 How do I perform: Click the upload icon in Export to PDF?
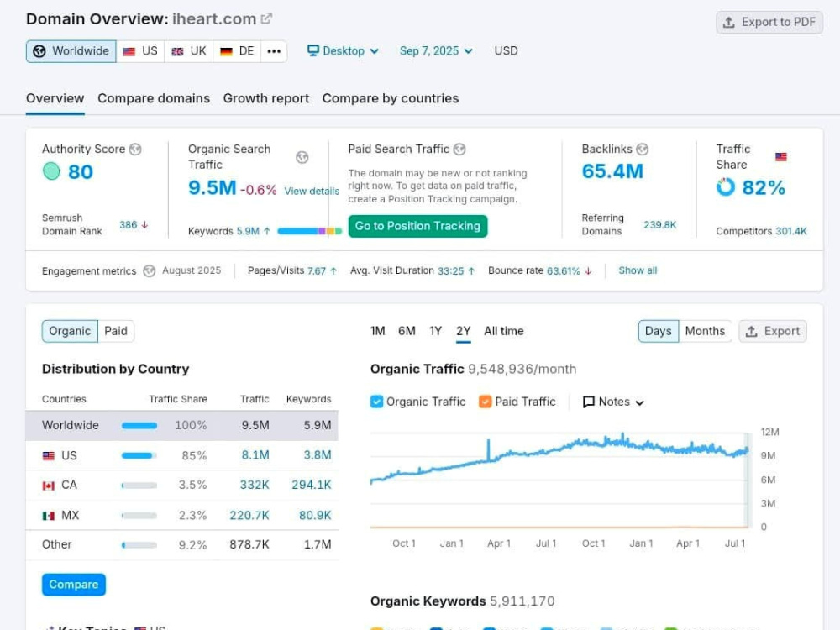tap(728, 23)
